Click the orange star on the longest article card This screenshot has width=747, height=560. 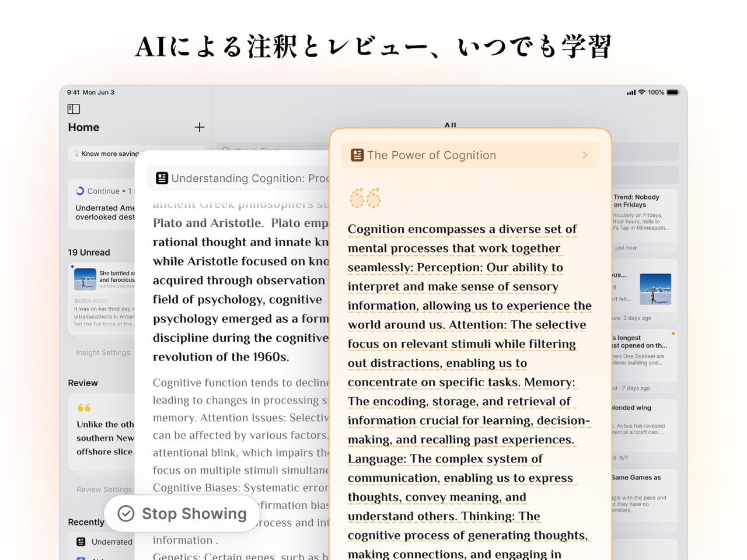(x=673, y=334)
